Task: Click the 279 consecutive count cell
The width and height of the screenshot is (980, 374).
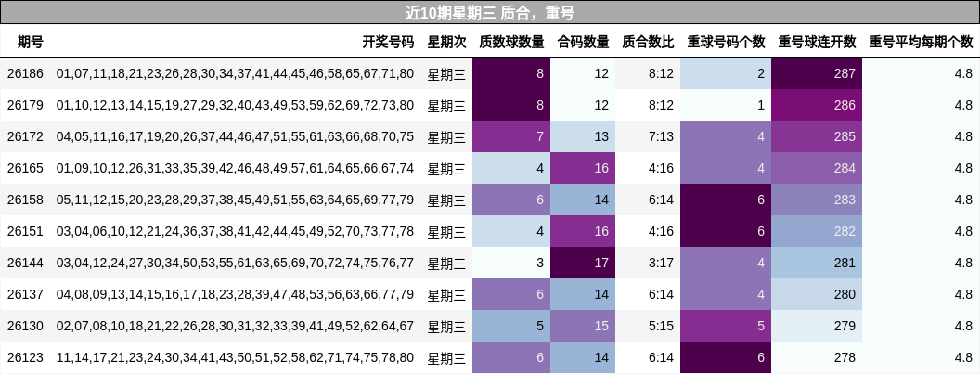Action: [817, 327]
